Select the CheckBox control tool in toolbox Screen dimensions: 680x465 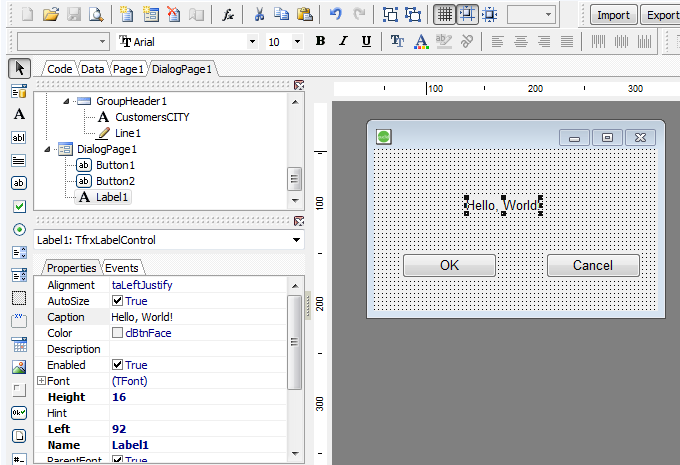pos(19,206)
